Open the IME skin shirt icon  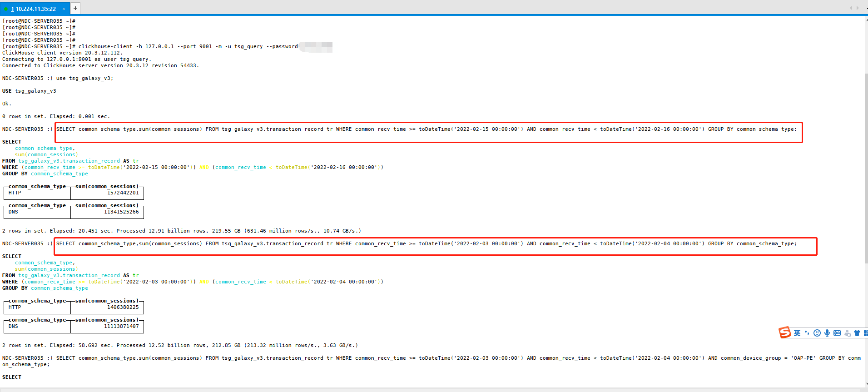tap(857, 333)
